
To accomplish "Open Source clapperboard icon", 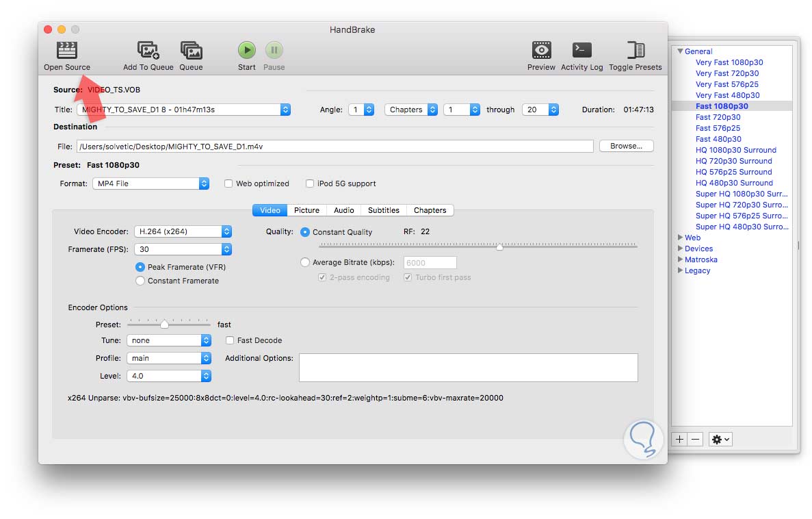I will [67, 50].
